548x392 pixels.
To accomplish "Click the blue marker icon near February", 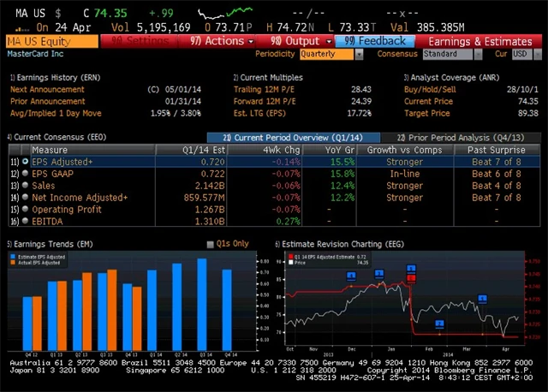I will click(440, 323).
